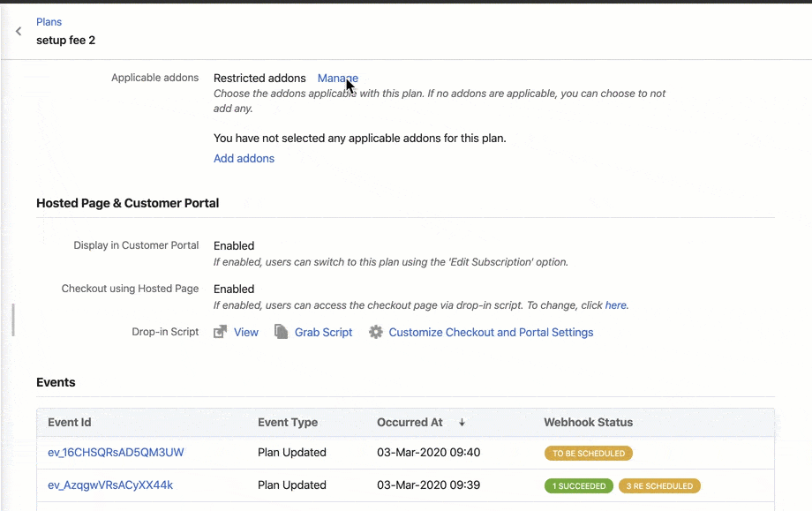Sort by Occurred At column header
Screen dimensions: 812x511
point(410,423)
